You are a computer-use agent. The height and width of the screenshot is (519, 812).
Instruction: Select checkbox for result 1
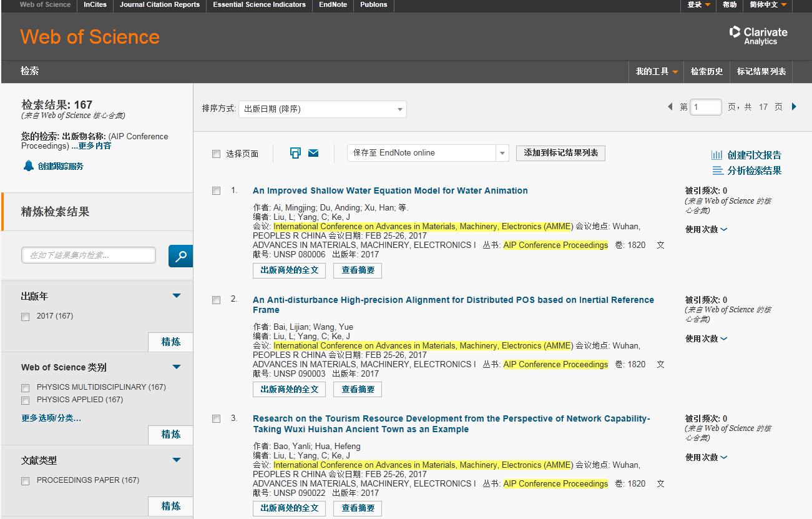tap(216, 190)
